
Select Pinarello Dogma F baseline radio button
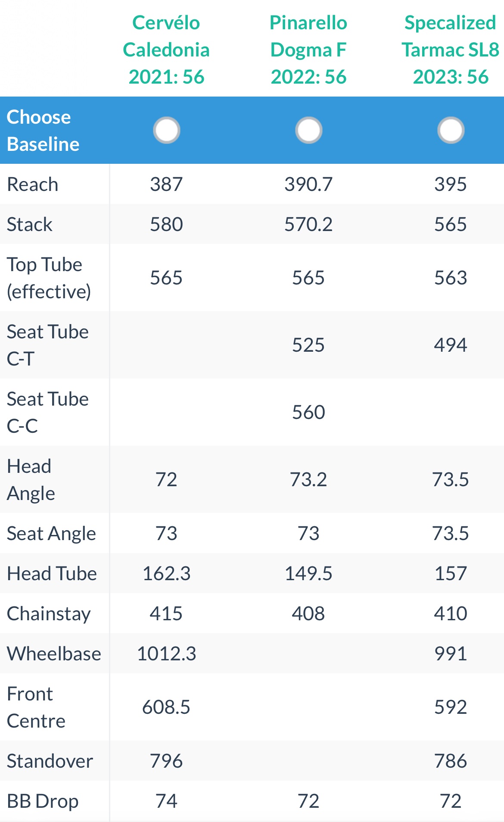tap(308, 130)
